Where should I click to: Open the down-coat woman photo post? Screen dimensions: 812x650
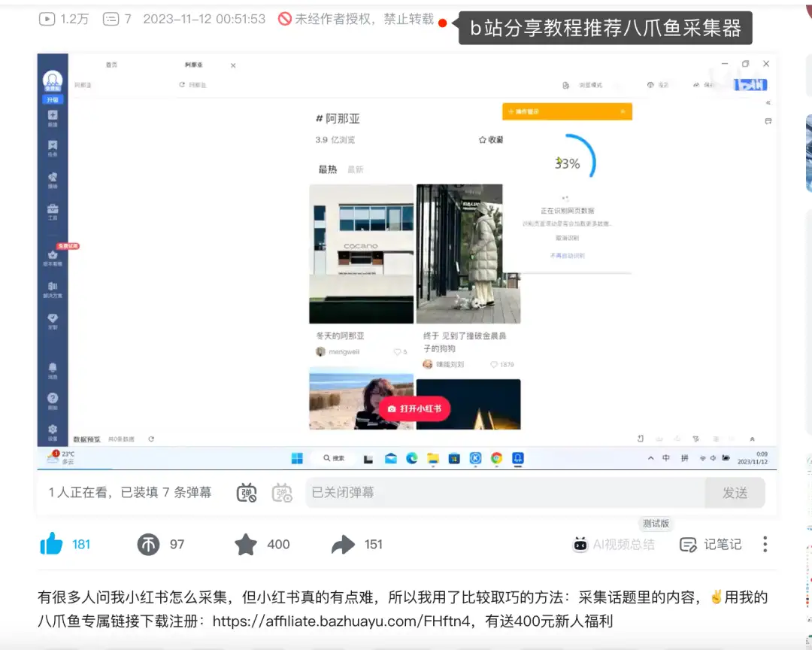click(468, 254)
